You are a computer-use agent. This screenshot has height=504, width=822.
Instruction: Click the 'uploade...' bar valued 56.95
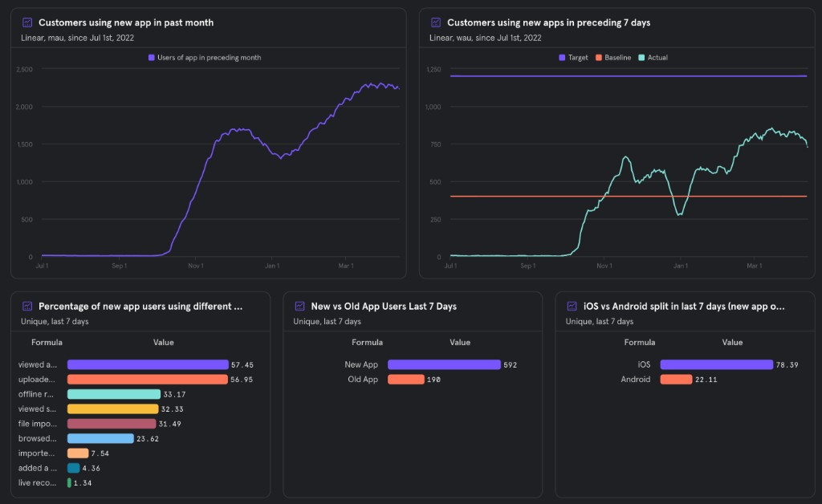tap(148, 380)
